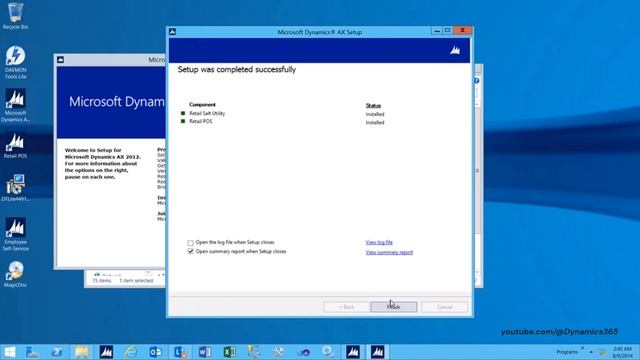Minimize the Dynamics AX Setup window
This screenshot has width=640, height=360.
[x=437, y=31]
